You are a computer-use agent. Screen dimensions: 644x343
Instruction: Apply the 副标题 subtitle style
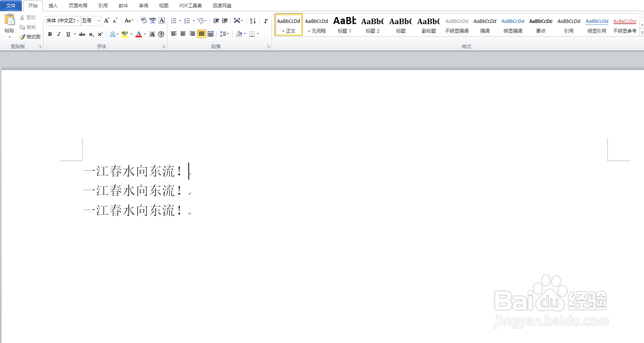pyautogui.click(x=428, y=25)
